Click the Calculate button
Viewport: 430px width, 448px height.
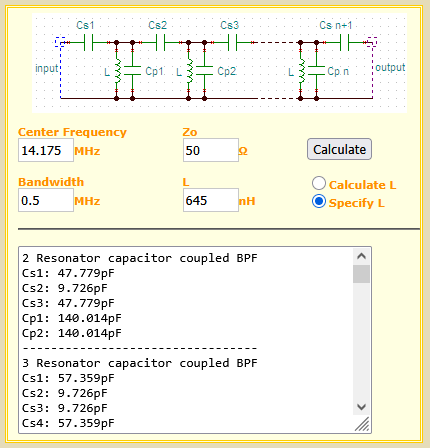339,149
